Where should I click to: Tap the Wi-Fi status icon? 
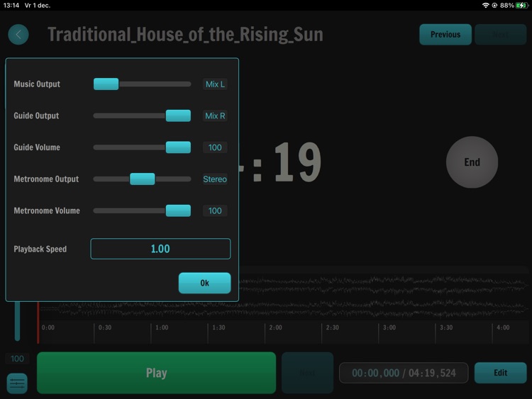pos(485,5)
